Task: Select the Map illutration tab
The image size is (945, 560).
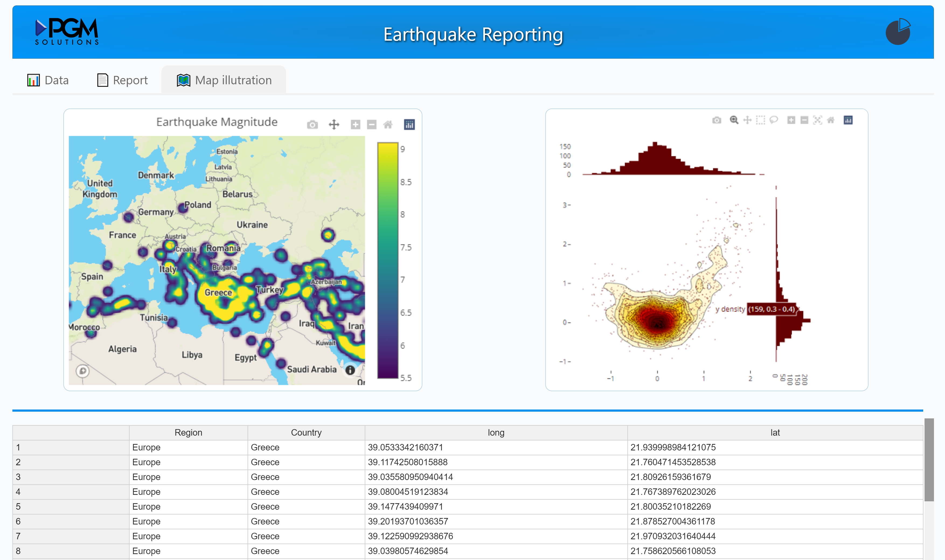Action: click(224, 80)
